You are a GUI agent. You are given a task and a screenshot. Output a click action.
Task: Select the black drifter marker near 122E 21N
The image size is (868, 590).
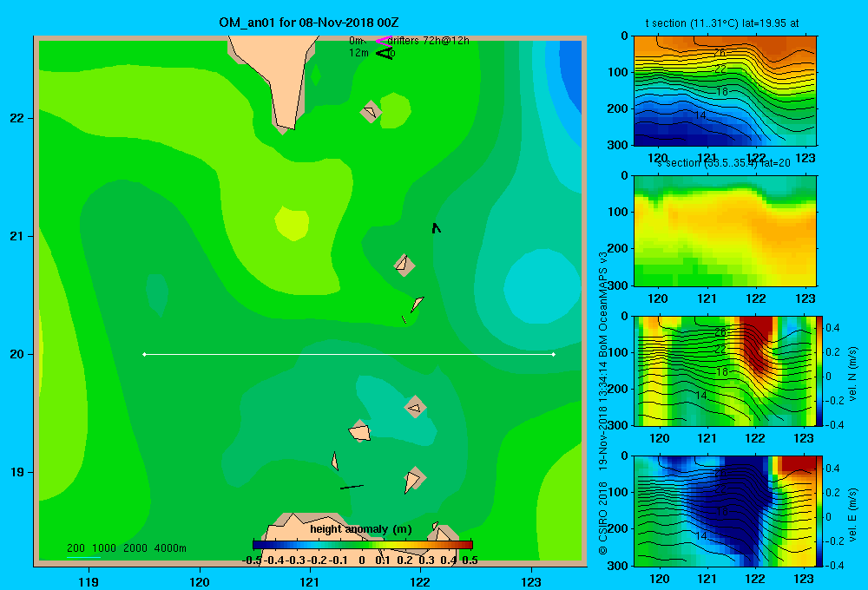(437, 227)
